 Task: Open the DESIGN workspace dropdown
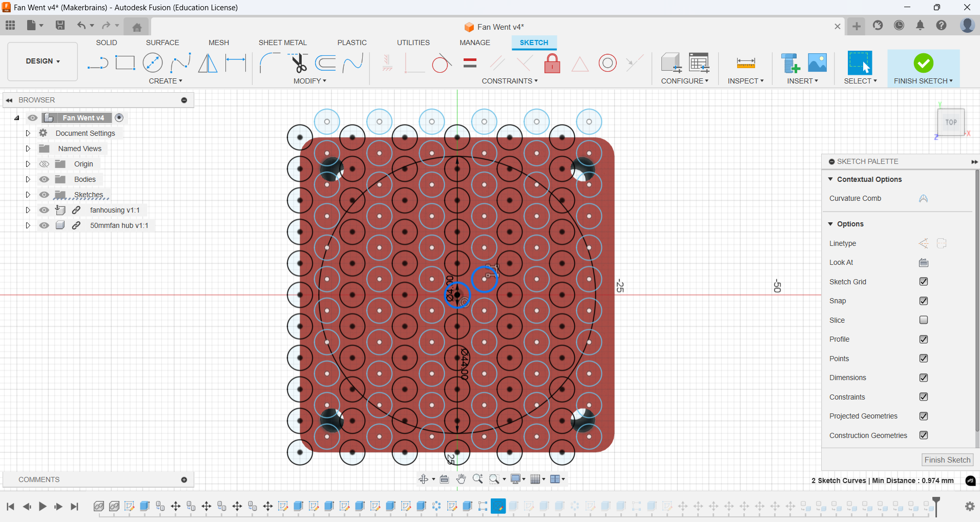pos(42,61)
